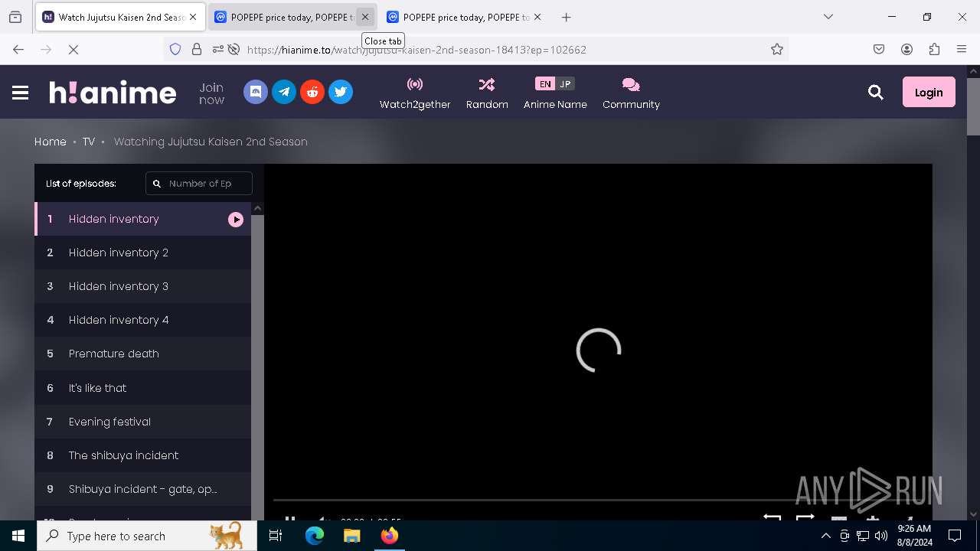
Task: Select episode 3 Hidden inventory 3
Action: (x=142, y=286)
